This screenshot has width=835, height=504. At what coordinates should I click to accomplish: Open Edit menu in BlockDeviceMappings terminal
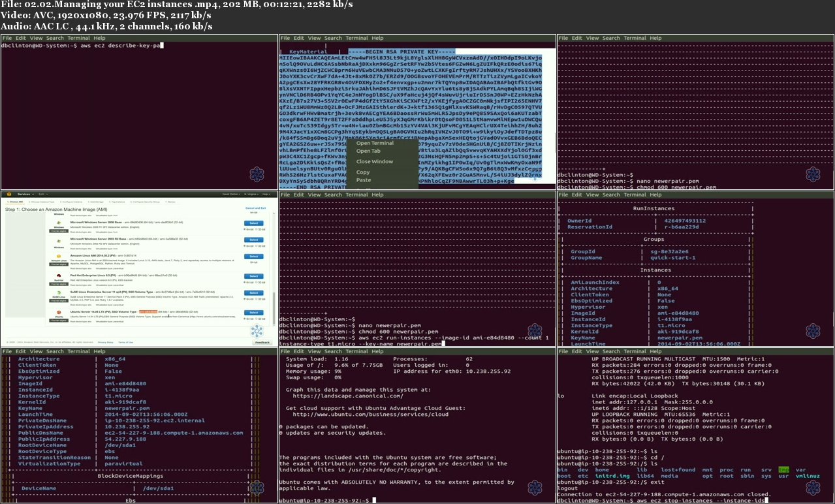point(21,351)
